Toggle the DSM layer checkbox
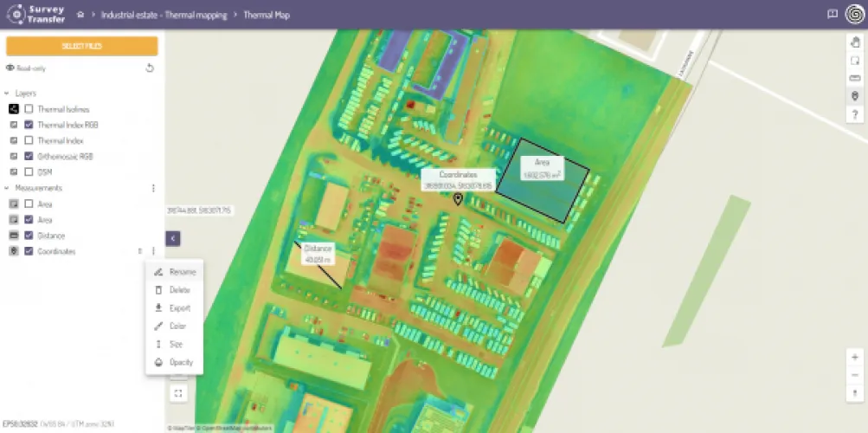Image resolution: width=868 pixels, height=433 pixels. [x=29, y=172]
